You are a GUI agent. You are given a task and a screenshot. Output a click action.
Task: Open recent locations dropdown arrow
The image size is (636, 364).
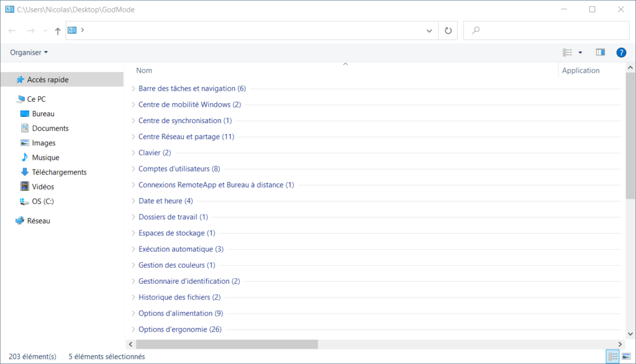click(45, 31)
